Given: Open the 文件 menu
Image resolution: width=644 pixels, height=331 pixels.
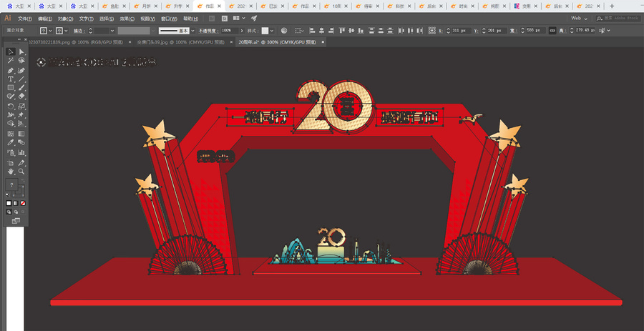Looking at the screenshot, I should pos(25,19).
